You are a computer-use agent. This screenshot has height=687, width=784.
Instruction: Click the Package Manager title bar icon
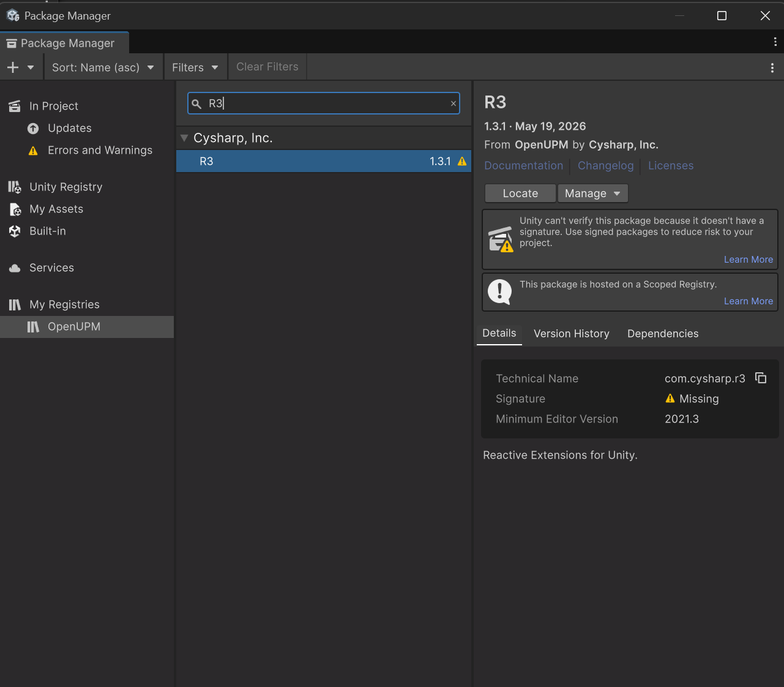13,15
